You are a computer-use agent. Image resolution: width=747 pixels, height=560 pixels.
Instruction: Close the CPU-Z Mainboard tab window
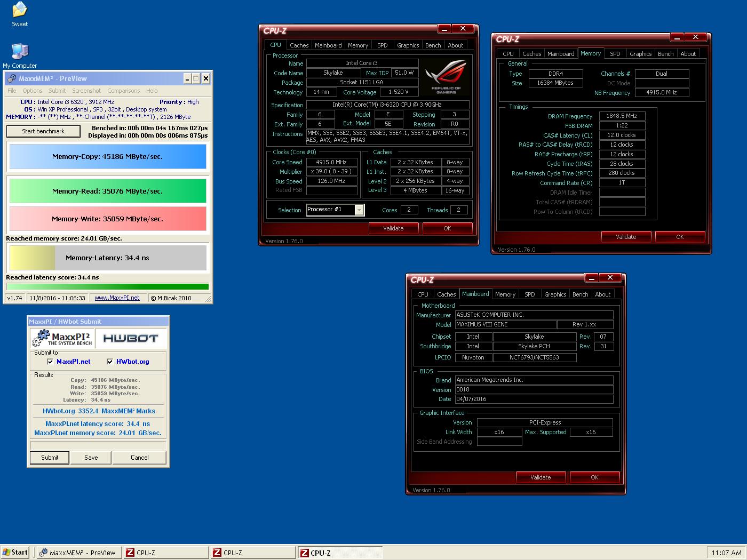[610, 277]
